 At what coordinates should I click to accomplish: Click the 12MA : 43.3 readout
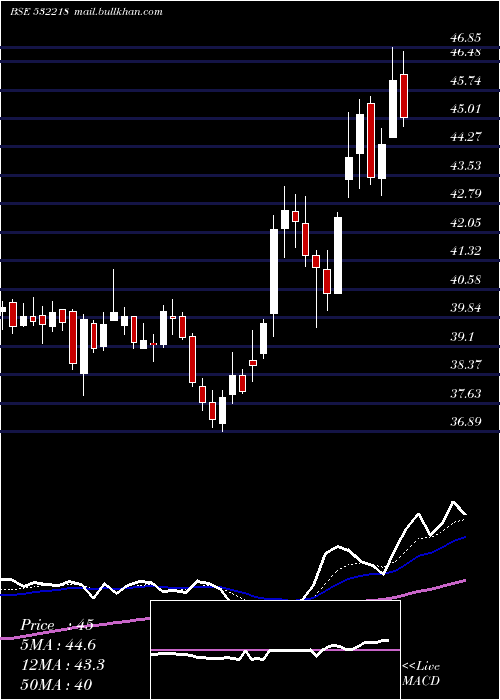click(x=62, y=665)
